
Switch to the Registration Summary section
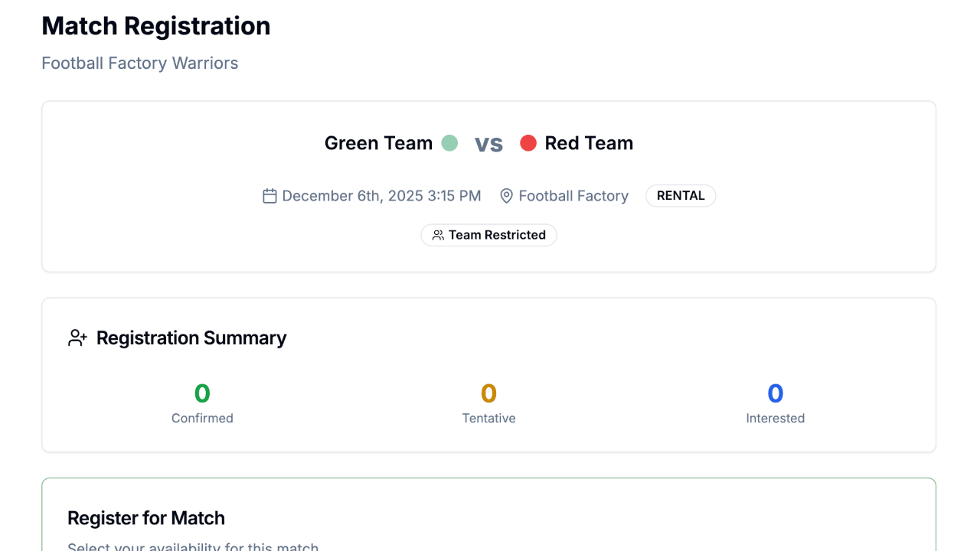coord(191,337)
